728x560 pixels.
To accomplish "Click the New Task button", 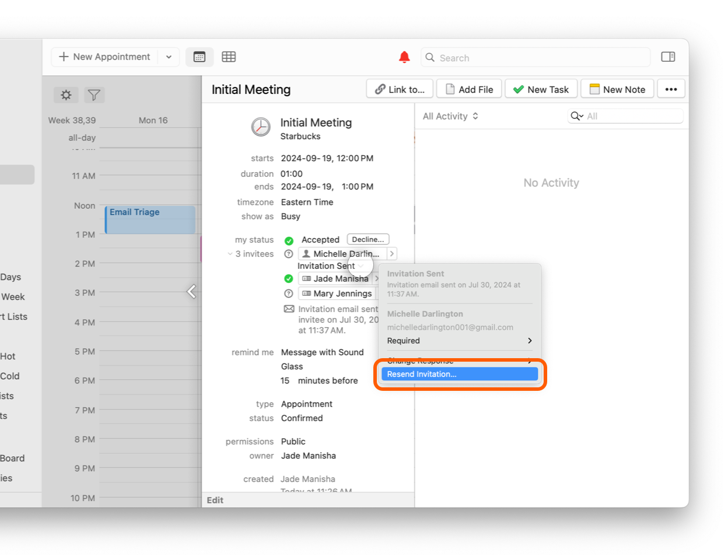I will [541, 89].
